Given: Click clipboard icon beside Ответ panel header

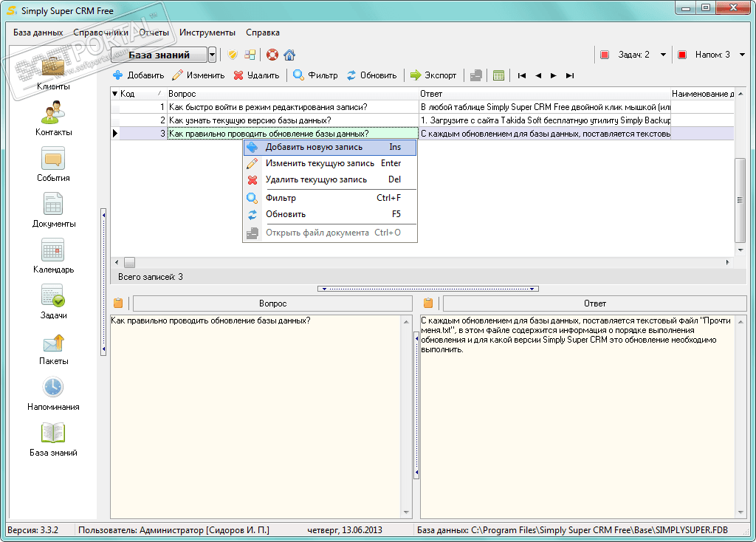Looking at the screenshot, I should [427, 303].
